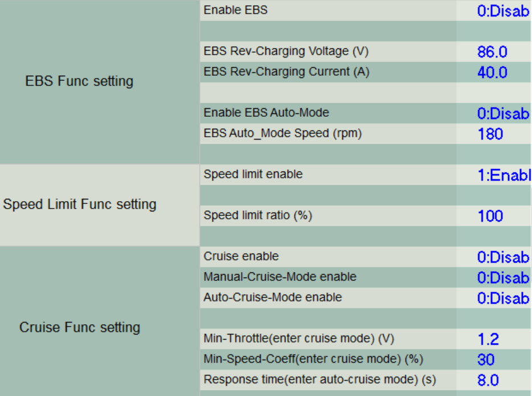
Task: Click the Min-Speed-Coeff value 30
Action: tap(486, 360)
